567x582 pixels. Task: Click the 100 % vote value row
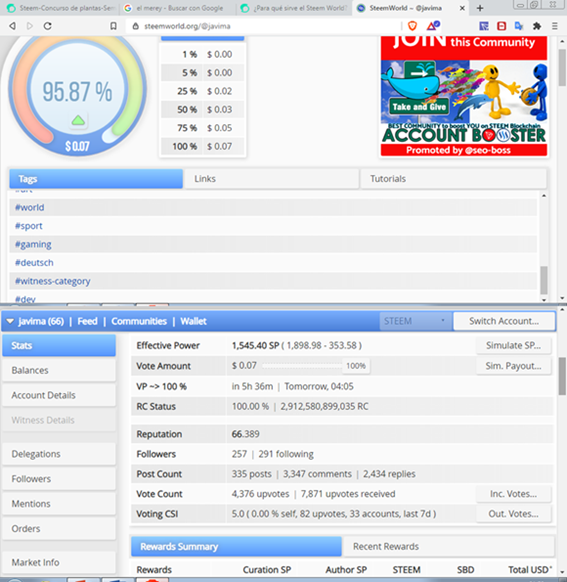point(203,147)
